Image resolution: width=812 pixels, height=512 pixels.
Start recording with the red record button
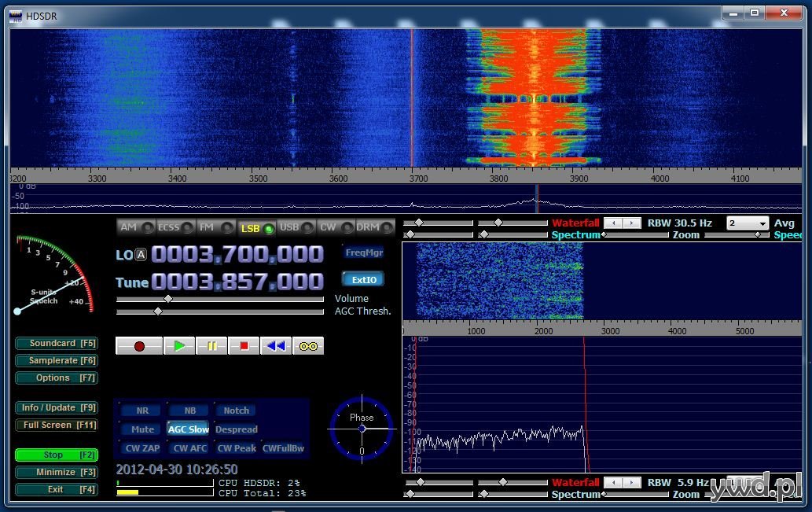pyautogui.click(x=139, y=346)
